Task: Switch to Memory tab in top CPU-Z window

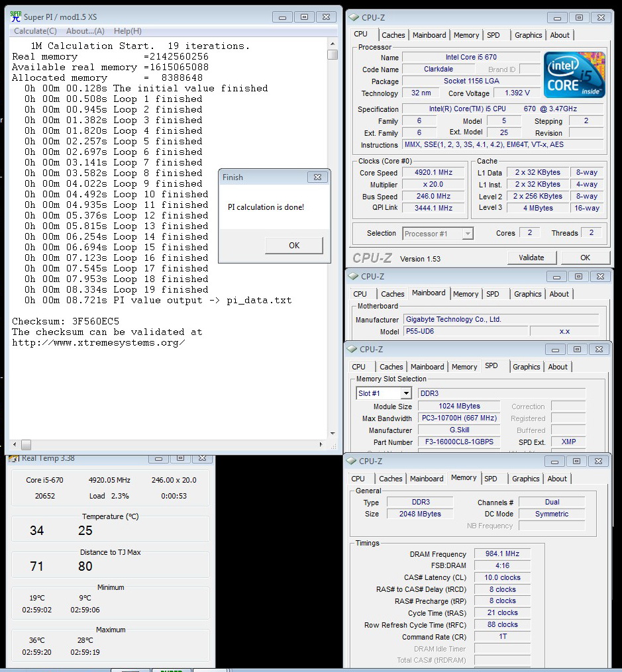Action: click(466, 35)
